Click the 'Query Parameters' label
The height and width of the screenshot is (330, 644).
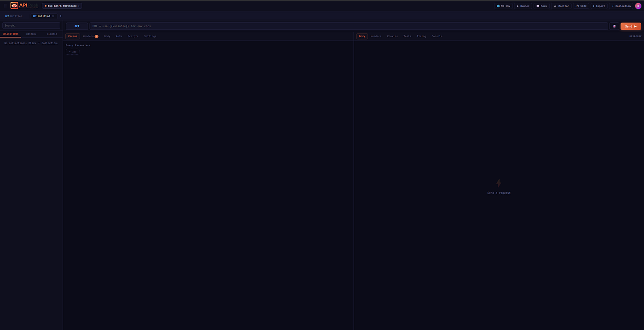coord(78,45)
